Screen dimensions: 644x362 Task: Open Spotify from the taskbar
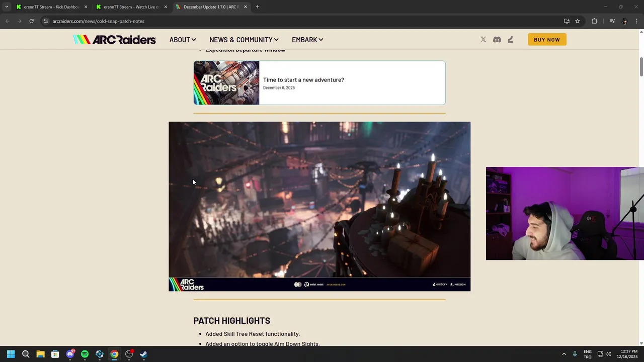(x=85, y=354)
